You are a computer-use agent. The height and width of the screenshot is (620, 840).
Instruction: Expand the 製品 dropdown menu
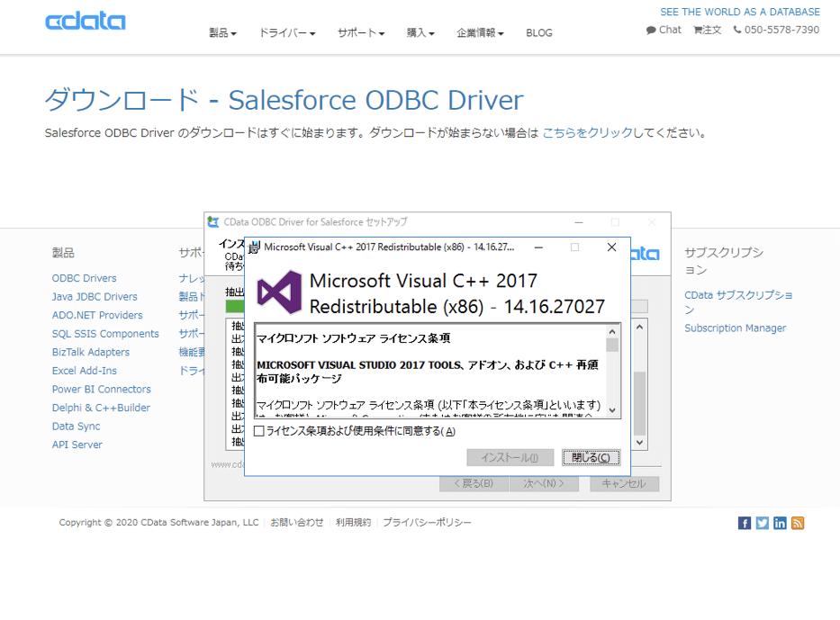(x=222, y=33)
